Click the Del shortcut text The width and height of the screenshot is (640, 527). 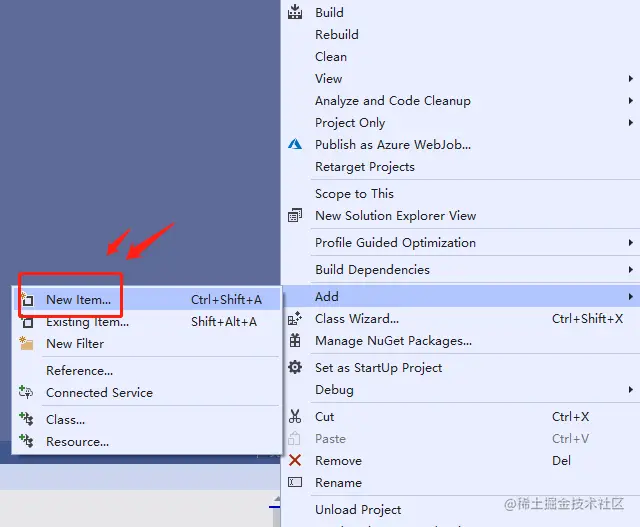[561, 460]
